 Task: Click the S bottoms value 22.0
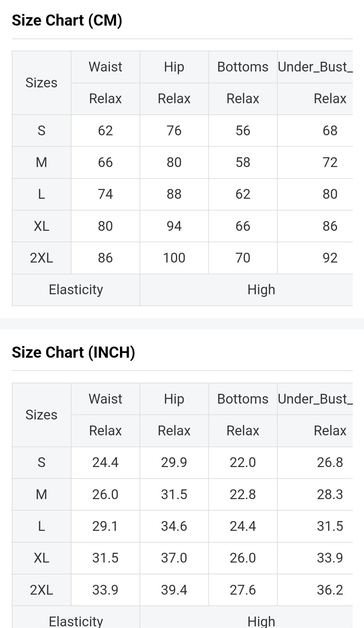pyautogui.click(x=243, y=462)
